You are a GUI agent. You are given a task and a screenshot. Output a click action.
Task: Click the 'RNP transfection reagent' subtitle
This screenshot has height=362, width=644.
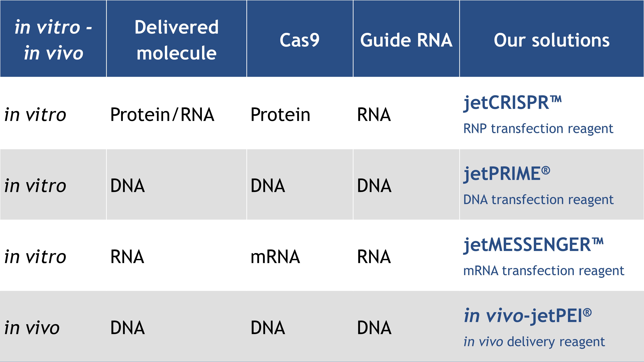(x=538, y=129)
